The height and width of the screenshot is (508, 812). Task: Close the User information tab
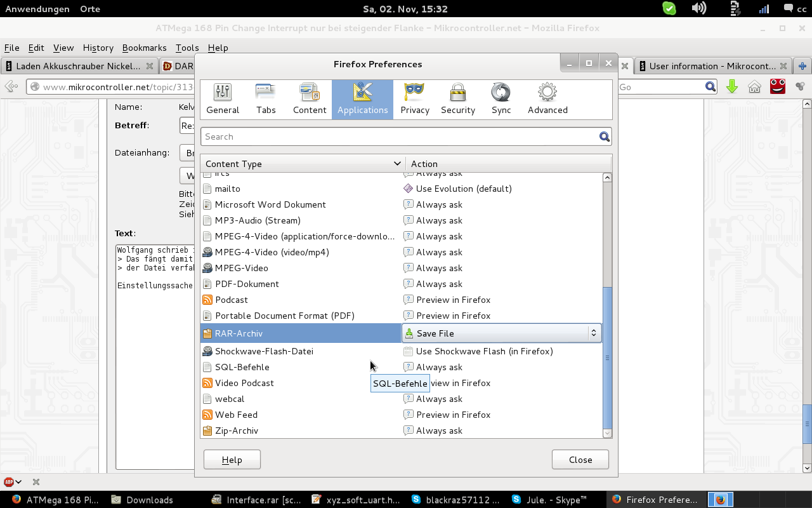[783, 66]
